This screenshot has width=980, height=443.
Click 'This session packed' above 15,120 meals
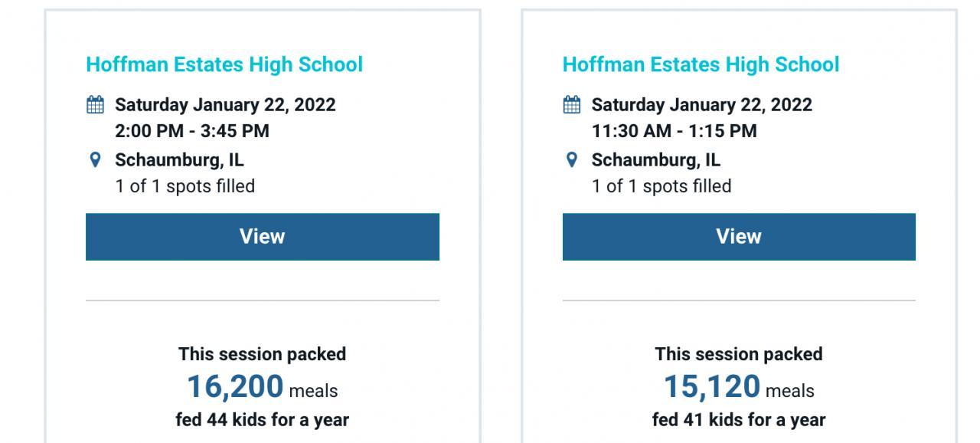[x=739, y=354]
